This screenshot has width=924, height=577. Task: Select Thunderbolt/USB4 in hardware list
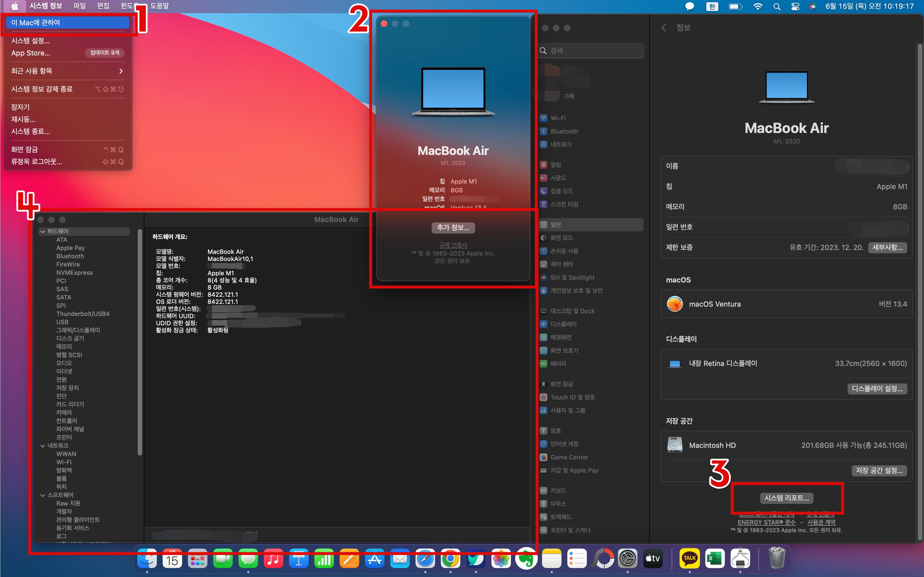[x=83, y=314]
